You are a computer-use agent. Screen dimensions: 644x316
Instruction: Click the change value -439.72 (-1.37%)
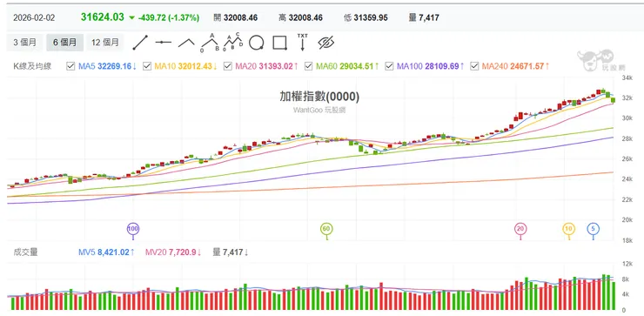169,17
